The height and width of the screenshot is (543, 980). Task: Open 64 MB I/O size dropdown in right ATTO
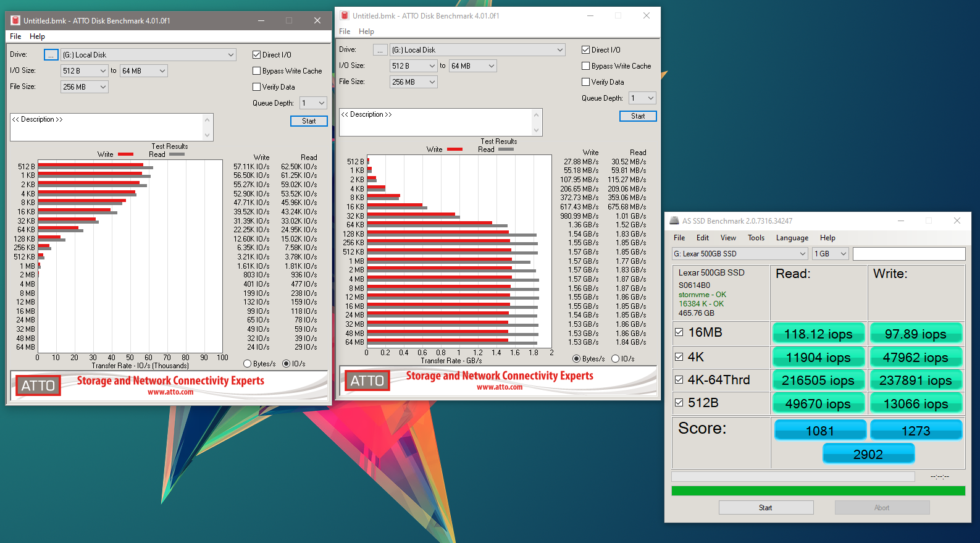(x=473, y=66)
